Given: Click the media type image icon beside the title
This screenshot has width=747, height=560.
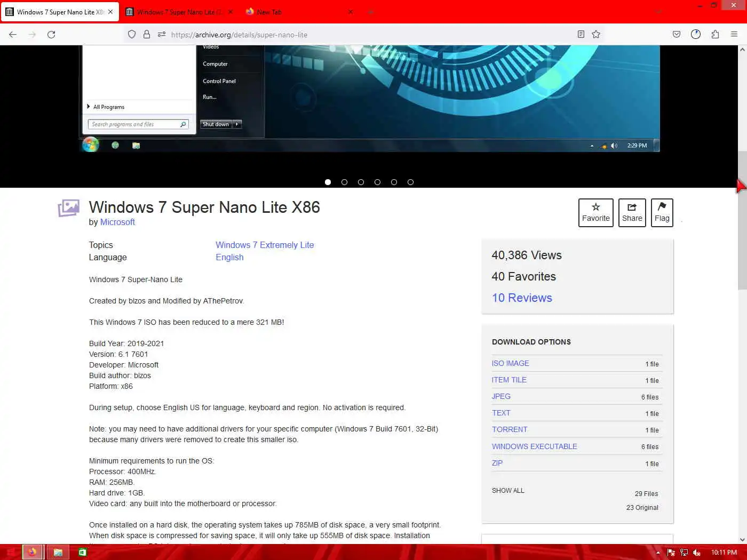Looking at the screenshot, I should pos(69,208).
